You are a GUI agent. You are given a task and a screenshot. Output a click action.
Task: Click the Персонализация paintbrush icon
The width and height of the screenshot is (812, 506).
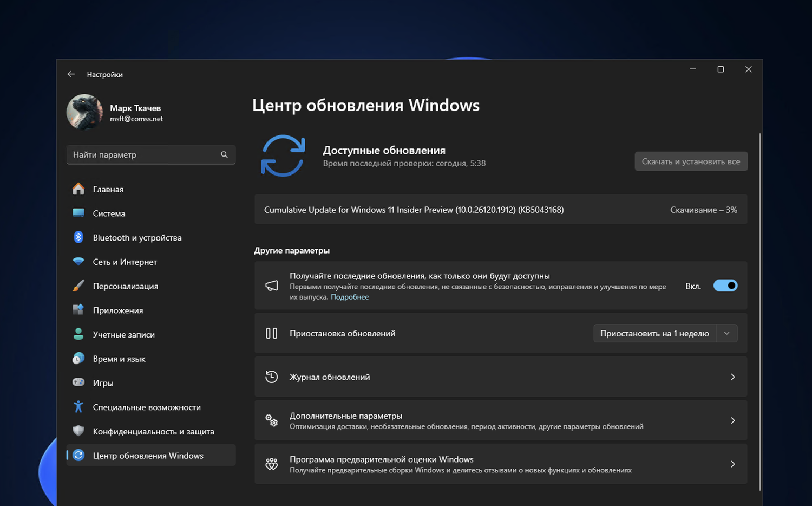click(x=78, y=286)
